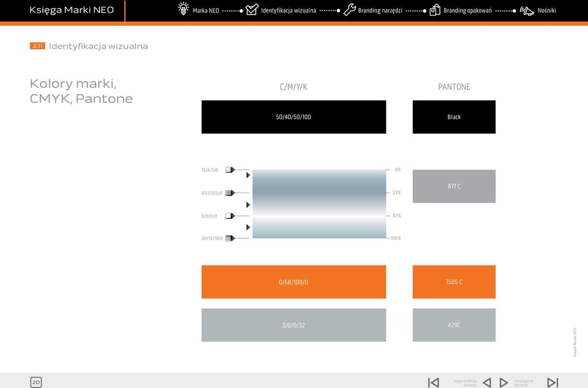Click the megaphone Nośniki icon

point(527,11)
